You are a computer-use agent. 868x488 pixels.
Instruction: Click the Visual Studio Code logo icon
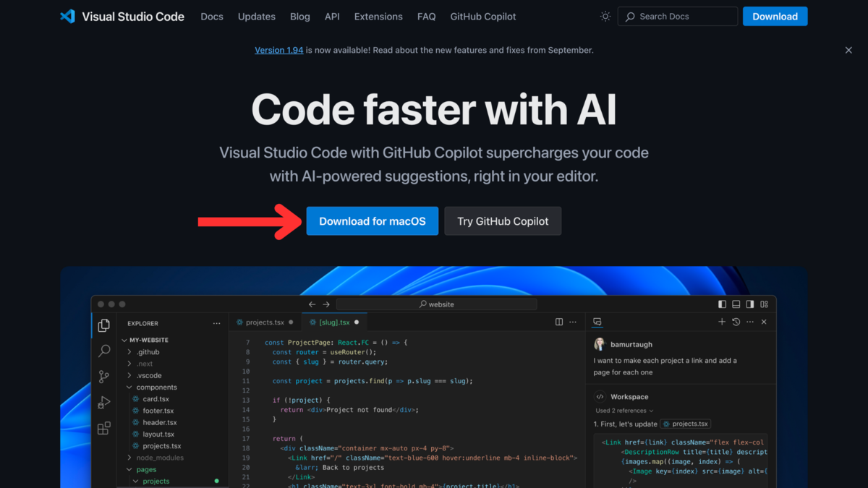[x=68, y=17]
